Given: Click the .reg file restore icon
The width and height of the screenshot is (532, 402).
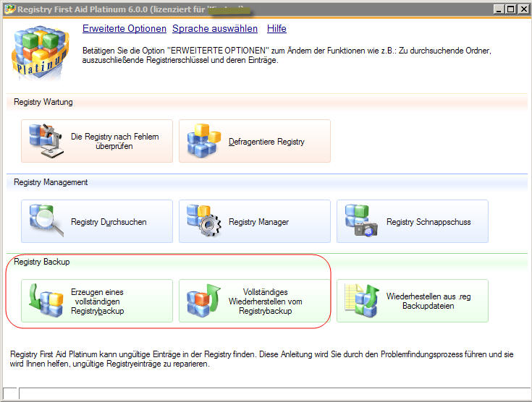Looking at the screenshot, I should [x=361, y=301].
